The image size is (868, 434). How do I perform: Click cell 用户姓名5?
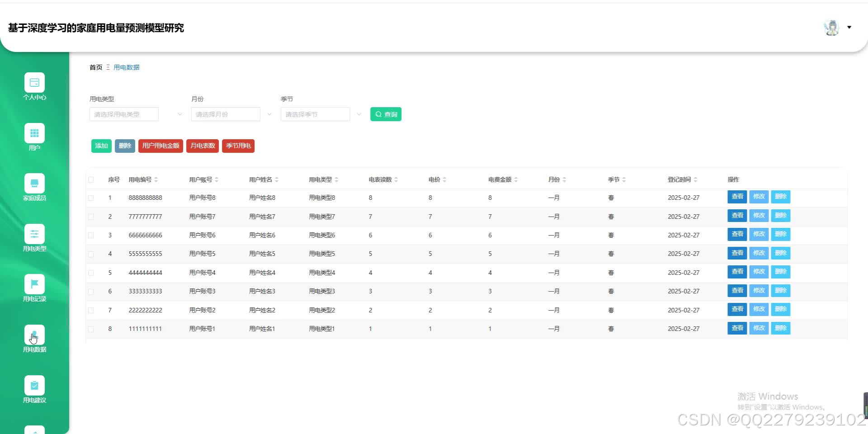pyautogui.click(x=262, y=254)
